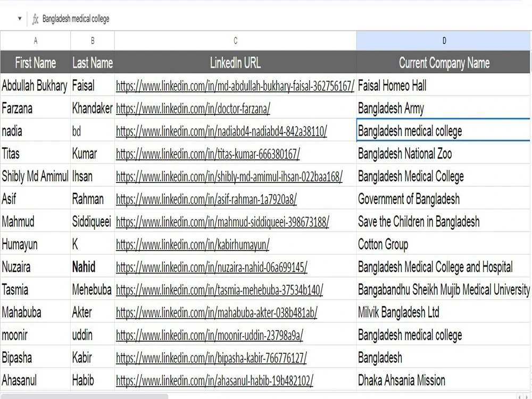Select the 'Bipasha' first name cell
Screen dimensions: 532x399
[x=35, y=358]
